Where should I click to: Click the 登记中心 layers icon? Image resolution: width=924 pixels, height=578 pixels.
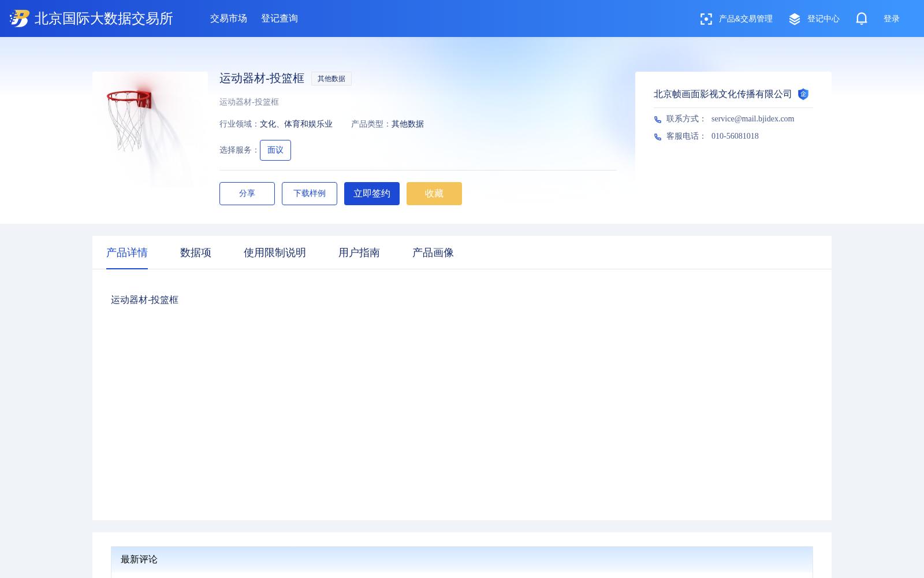(x=795, y=19)
